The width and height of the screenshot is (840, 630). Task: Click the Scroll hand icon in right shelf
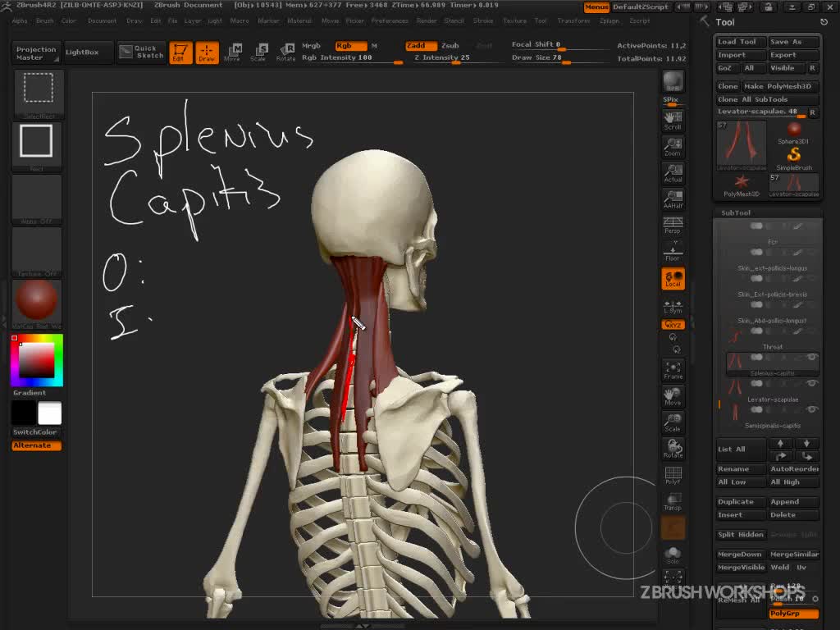pyautogui.click(x=673, y=121)
